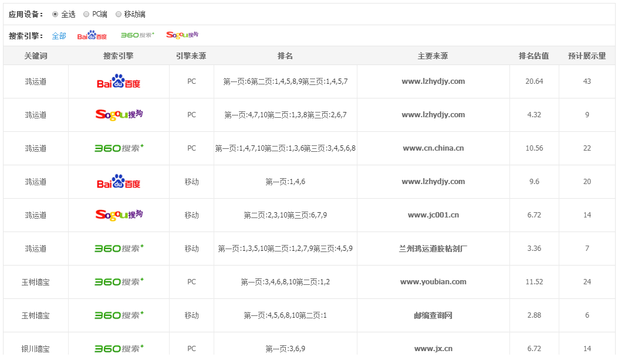Click 360 logo in www.youbian.com row
This screenshot has height=364, width=618.
119,282
